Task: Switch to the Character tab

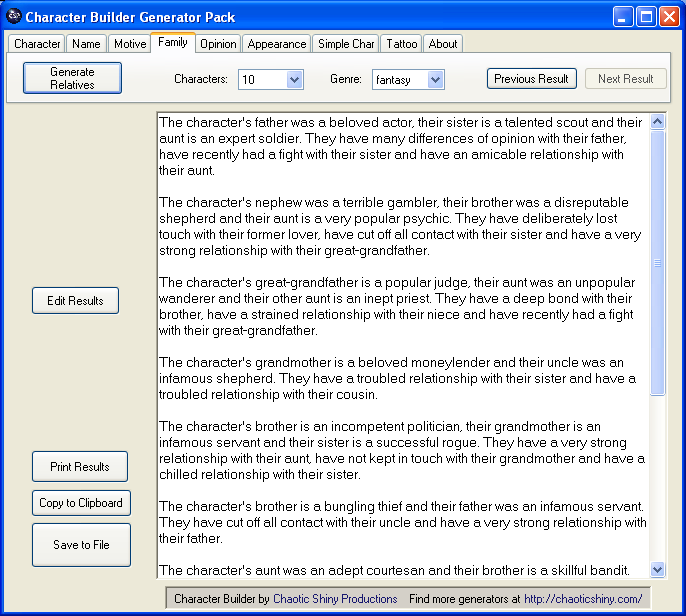Action: point(37,44)
